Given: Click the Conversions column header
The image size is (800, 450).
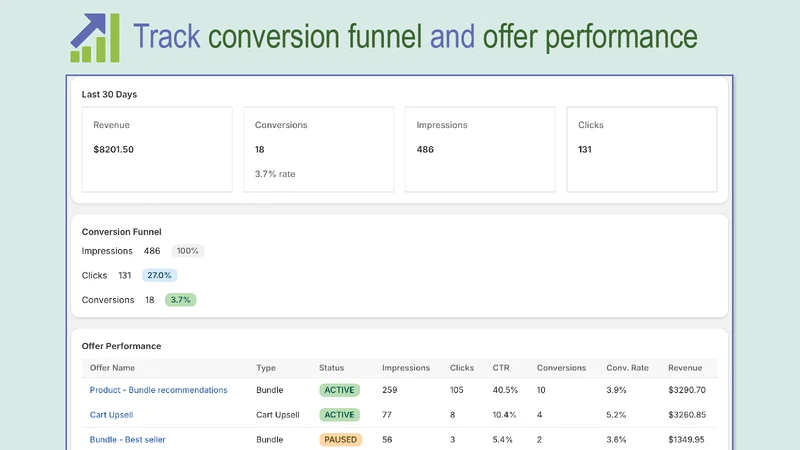Looking at the screenshot, I should 561,368.
